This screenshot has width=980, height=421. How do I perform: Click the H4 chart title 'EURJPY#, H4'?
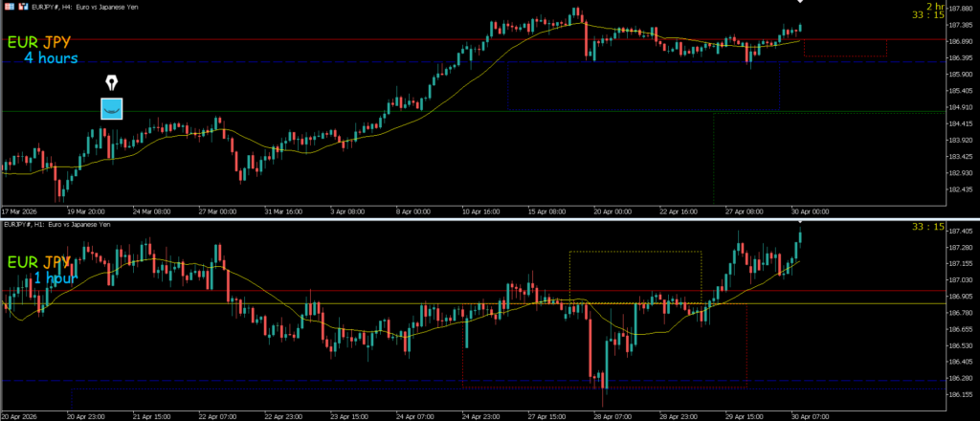point(50,7)
